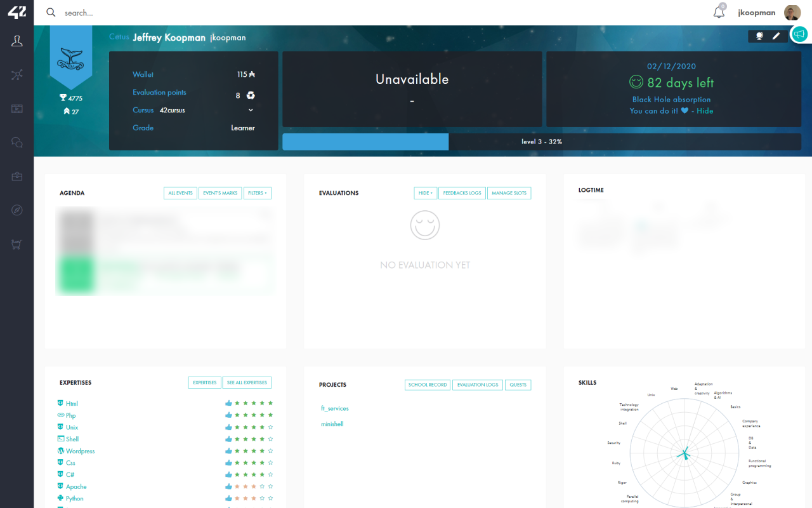Click the megaphone announcement icon

coord(799,34)
